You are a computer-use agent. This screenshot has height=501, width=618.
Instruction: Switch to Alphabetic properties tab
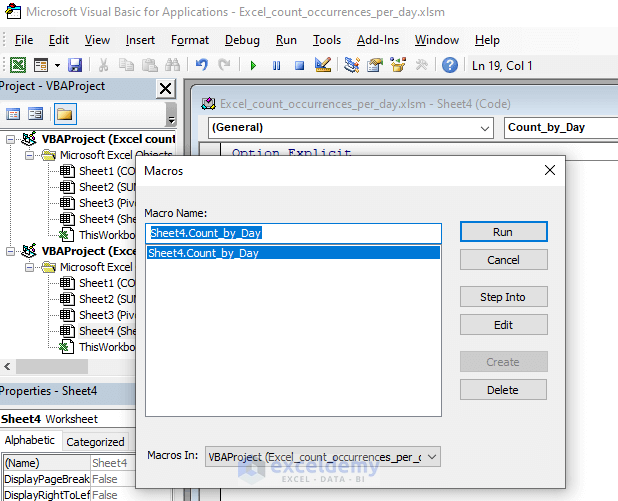click(x=30, y=440)
